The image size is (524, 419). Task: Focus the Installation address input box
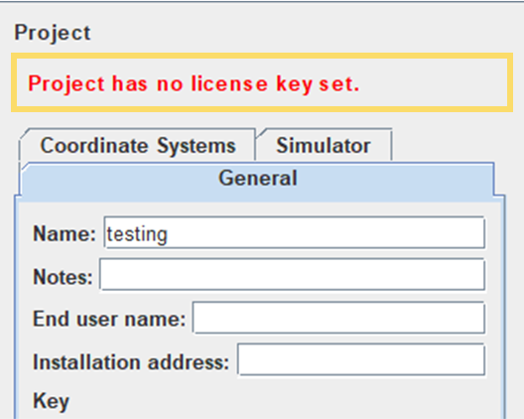pos(361,360)
